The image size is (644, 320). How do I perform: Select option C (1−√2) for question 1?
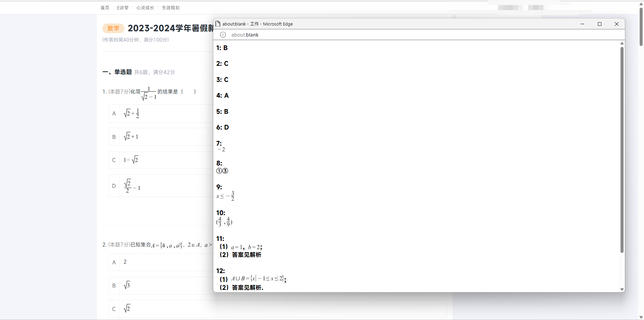114,160
